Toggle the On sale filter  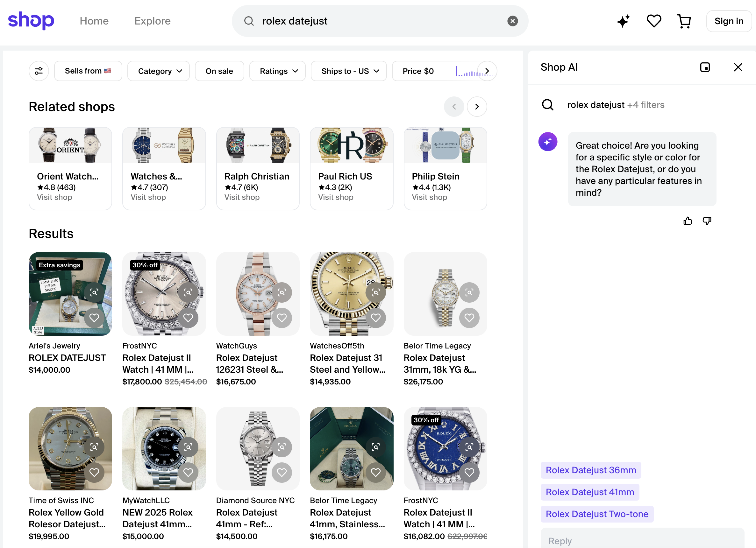[219, 71]
